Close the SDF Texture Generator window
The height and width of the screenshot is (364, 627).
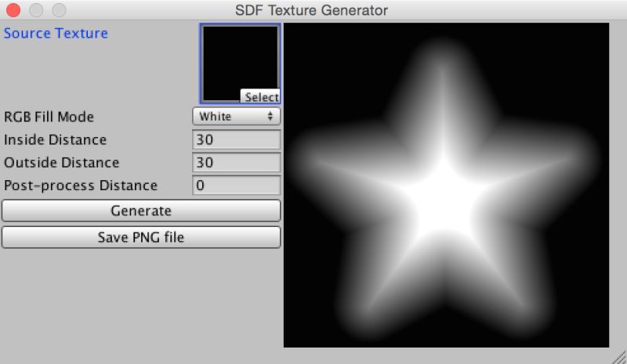pyautogui.click(x=13, y=10)
